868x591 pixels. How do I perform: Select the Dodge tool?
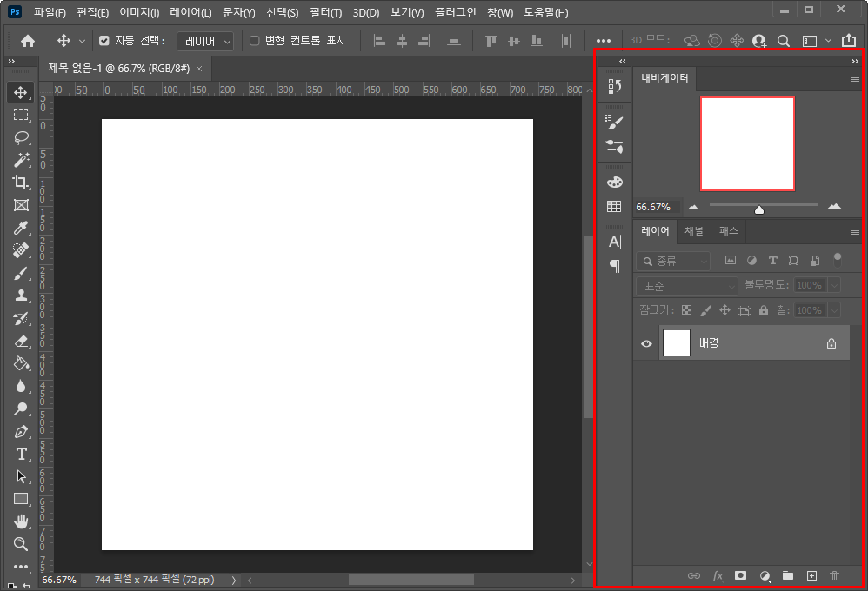coord(21,409)
